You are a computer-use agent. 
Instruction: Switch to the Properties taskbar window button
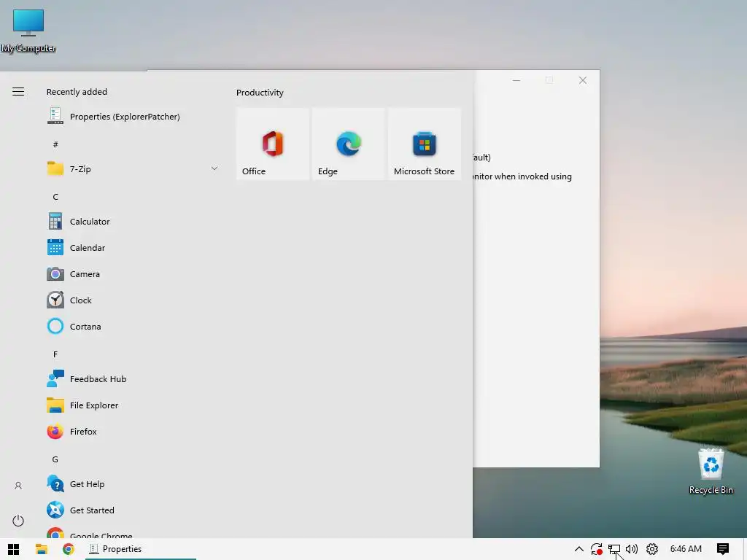141,549
